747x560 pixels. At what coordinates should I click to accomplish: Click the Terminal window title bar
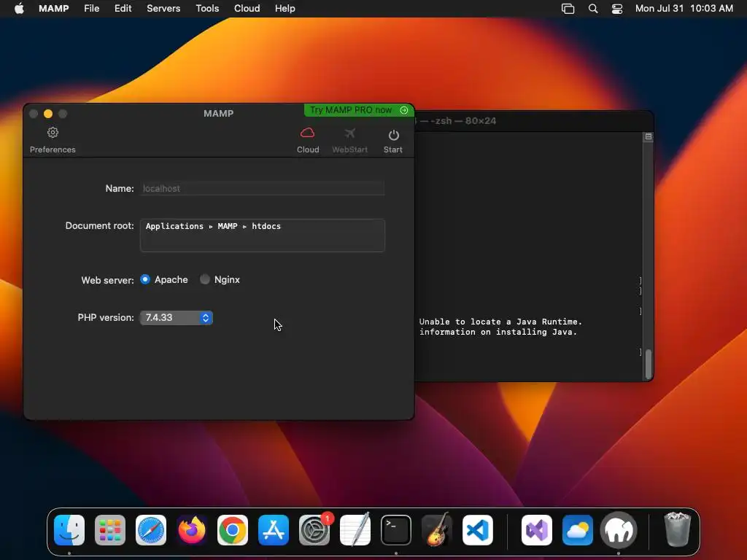[x=533, y=121]
